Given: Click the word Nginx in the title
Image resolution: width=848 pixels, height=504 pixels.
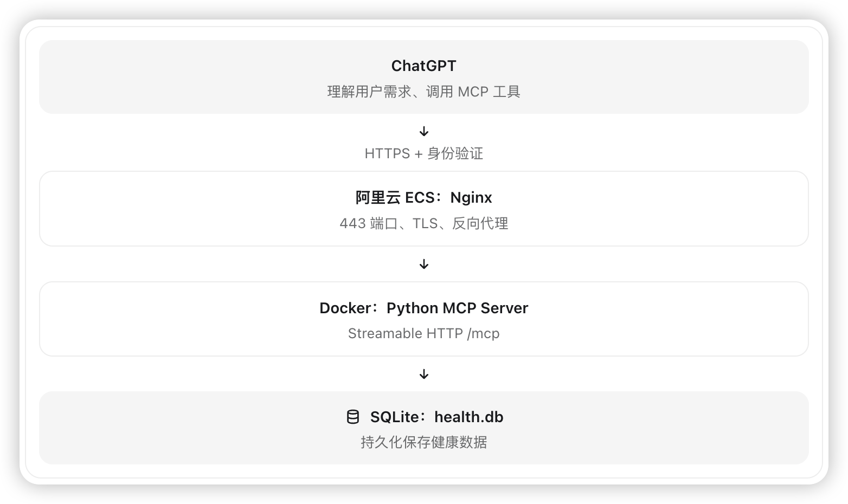Looking at the screenshot, I should tap(471, 198).
